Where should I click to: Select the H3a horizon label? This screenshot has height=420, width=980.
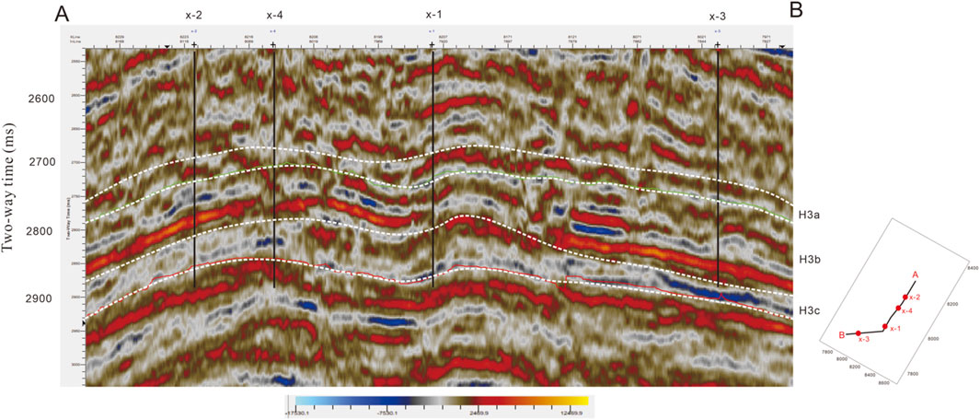coord(808,215)
